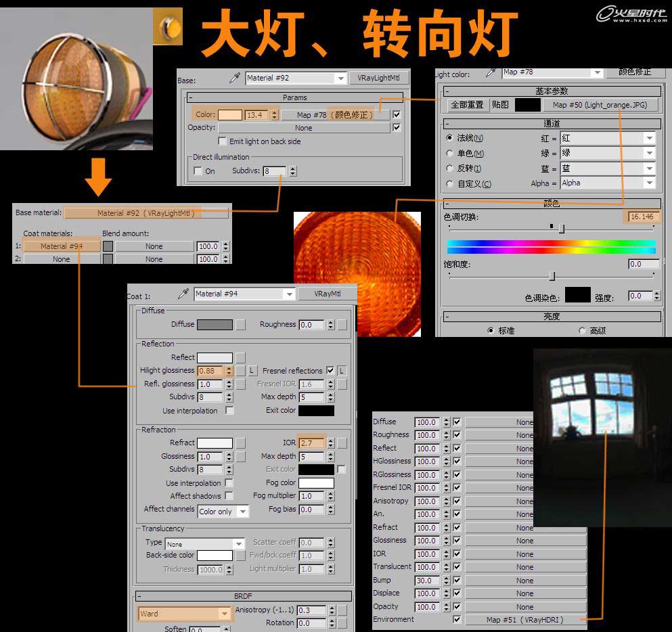
Task: Toggle 'Use interpolation' under Reflection
Action: [229, 410]
